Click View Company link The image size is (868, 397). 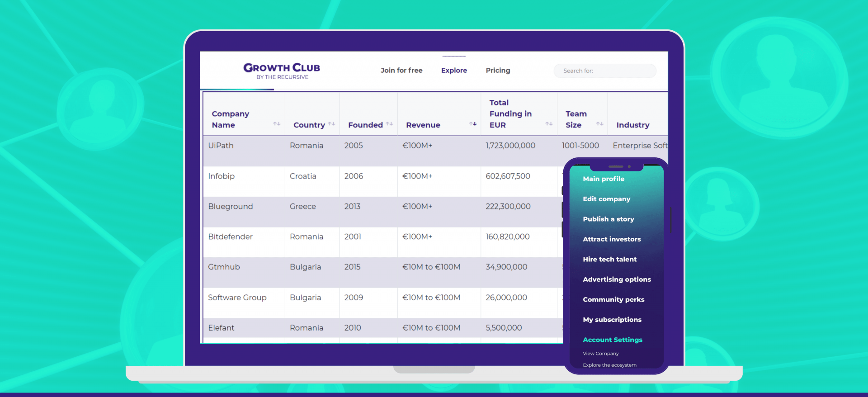[601, 354]
